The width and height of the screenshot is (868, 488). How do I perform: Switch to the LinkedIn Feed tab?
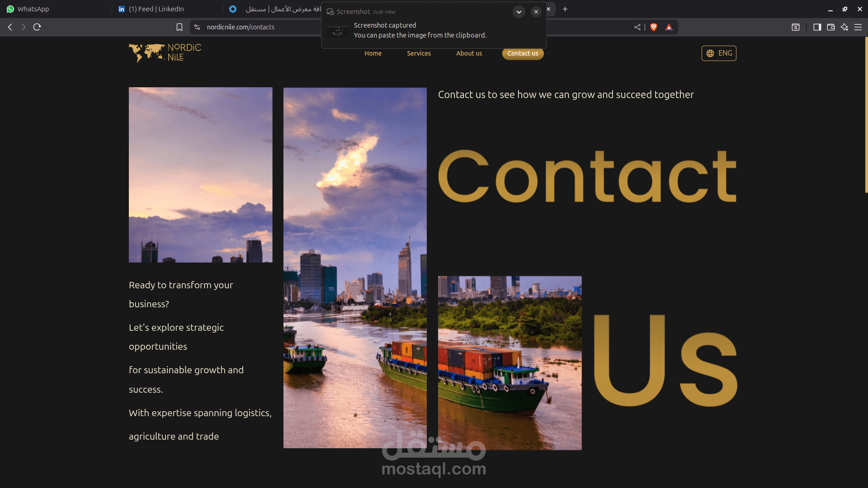tap(167, 9)
